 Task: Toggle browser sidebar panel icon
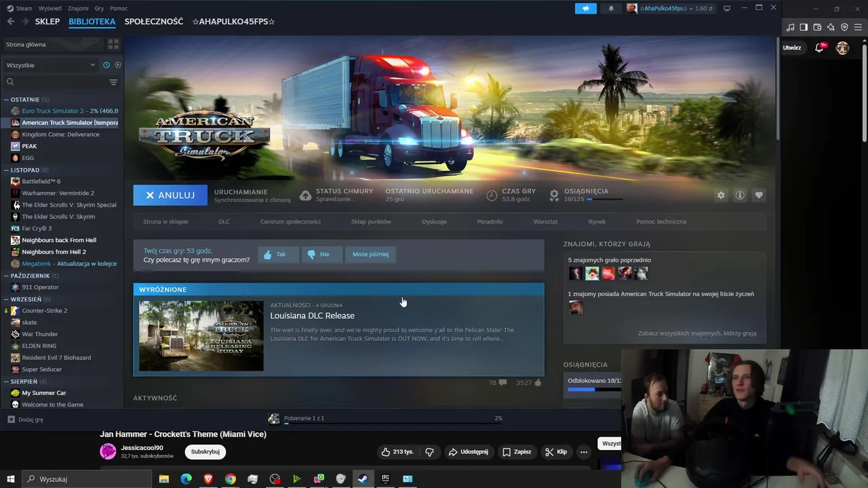pos(804,27)
